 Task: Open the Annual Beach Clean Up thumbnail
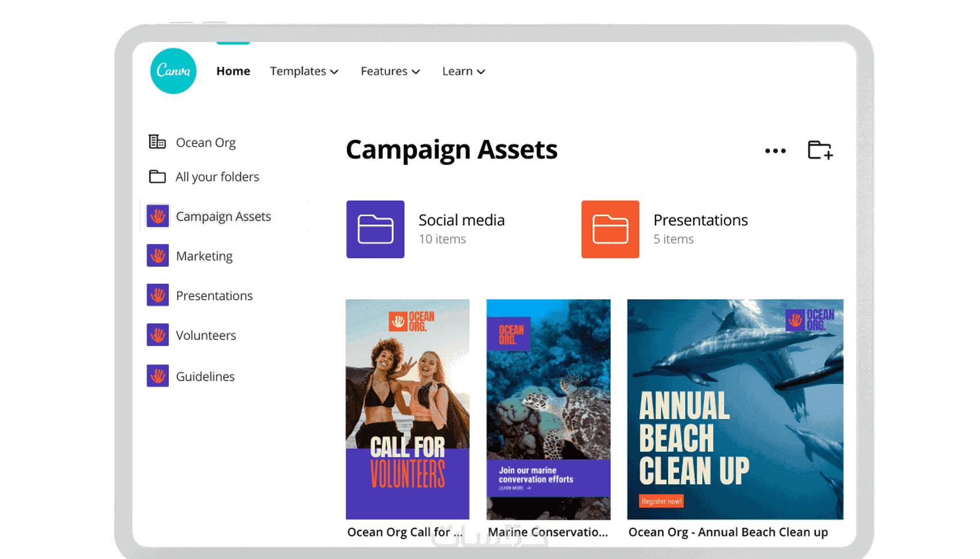(735, 409)
